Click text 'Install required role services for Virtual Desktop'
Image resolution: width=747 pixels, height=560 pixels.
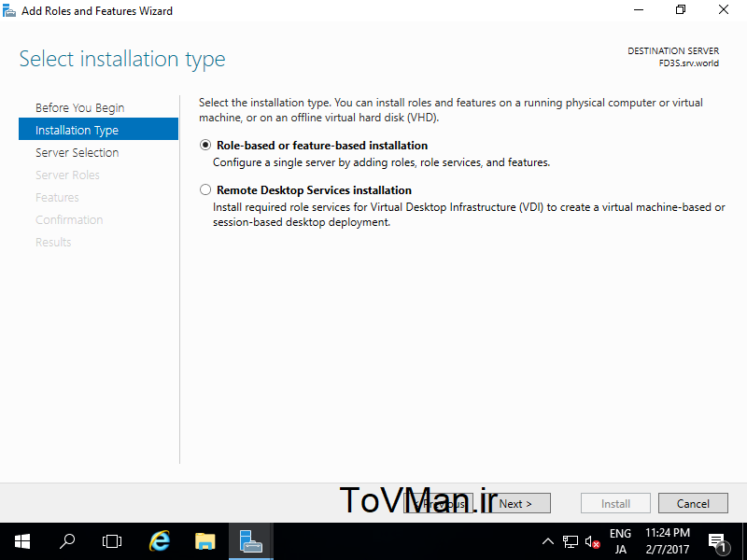pyautogui.click(x=330, y=207)
